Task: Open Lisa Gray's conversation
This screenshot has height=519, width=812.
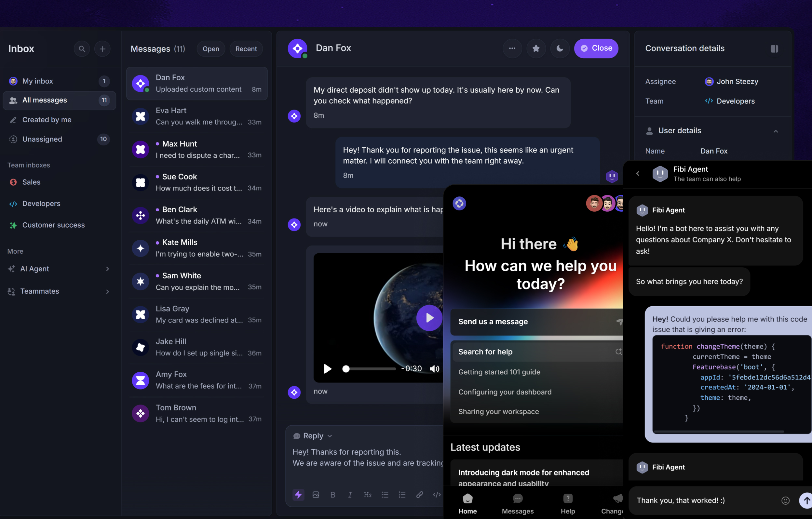Action: coord(197,315)
